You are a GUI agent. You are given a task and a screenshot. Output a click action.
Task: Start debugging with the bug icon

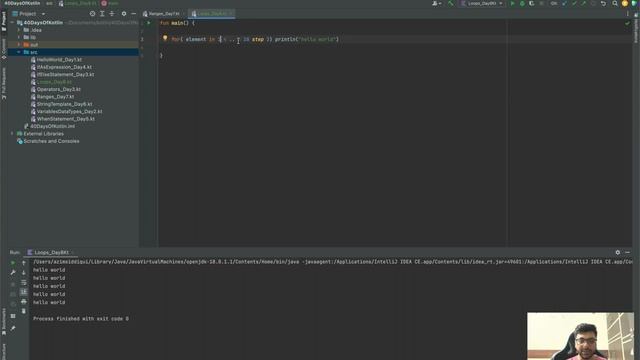[x=522, y=4]
